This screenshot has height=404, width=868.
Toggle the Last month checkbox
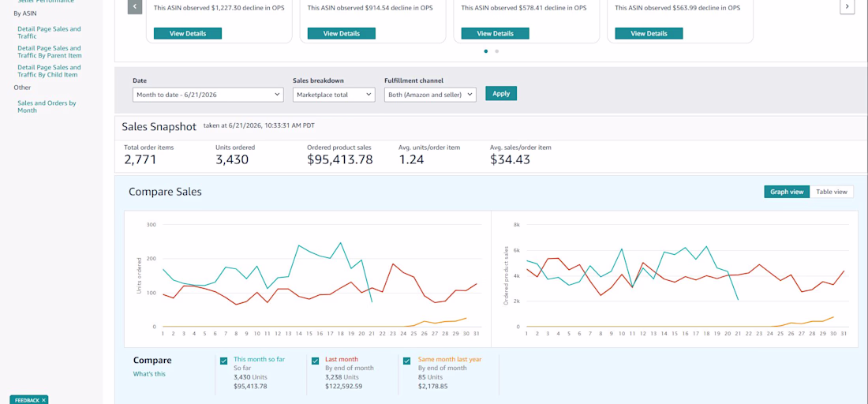(315, 361)
